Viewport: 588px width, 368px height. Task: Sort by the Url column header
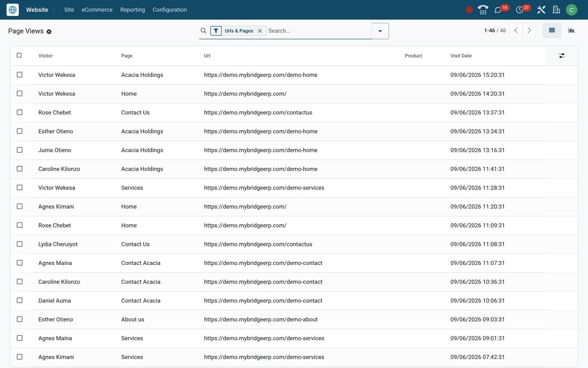tap(207, 56)
